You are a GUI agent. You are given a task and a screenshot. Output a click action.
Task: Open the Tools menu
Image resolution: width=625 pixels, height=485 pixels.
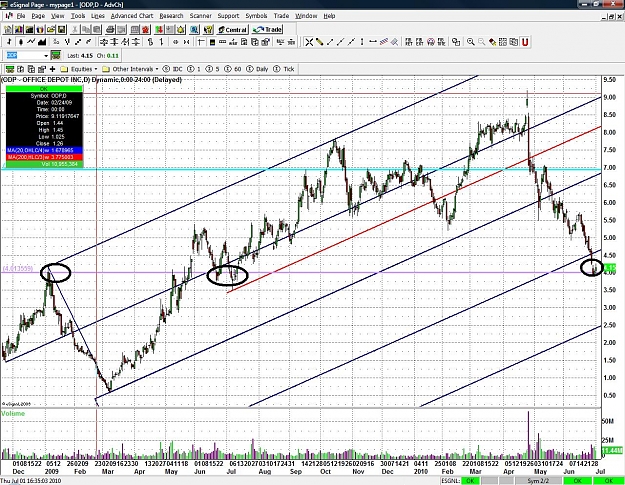pyautogui.click(x=78, y=16)
